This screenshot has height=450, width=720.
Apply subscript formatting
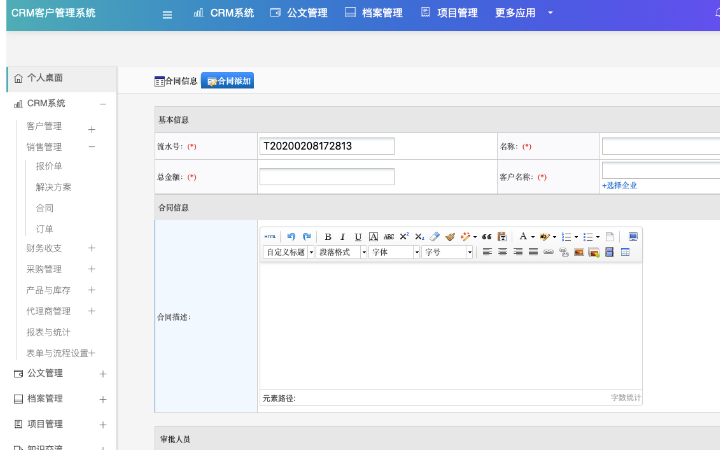(419, 237)
